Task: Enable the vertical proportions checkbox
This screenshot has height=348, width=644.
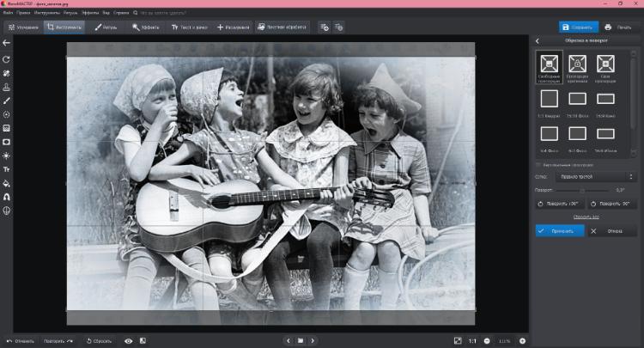Action: [x=538, y=164]
